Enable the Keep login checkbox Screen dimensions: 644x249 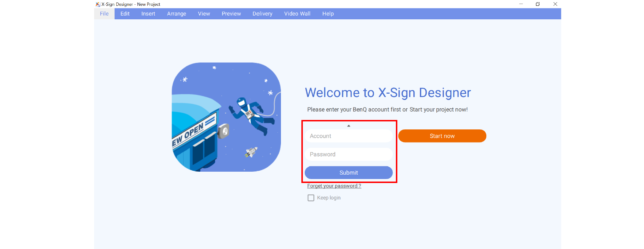[x=311, y=198]
